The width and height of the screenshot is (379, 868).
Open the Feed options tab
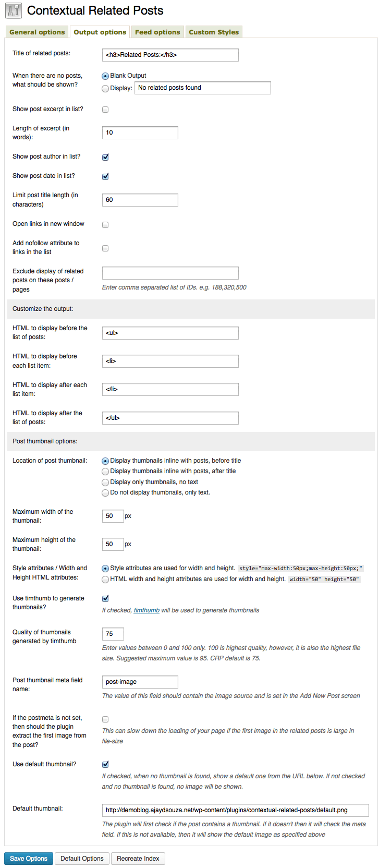point(157,32)
